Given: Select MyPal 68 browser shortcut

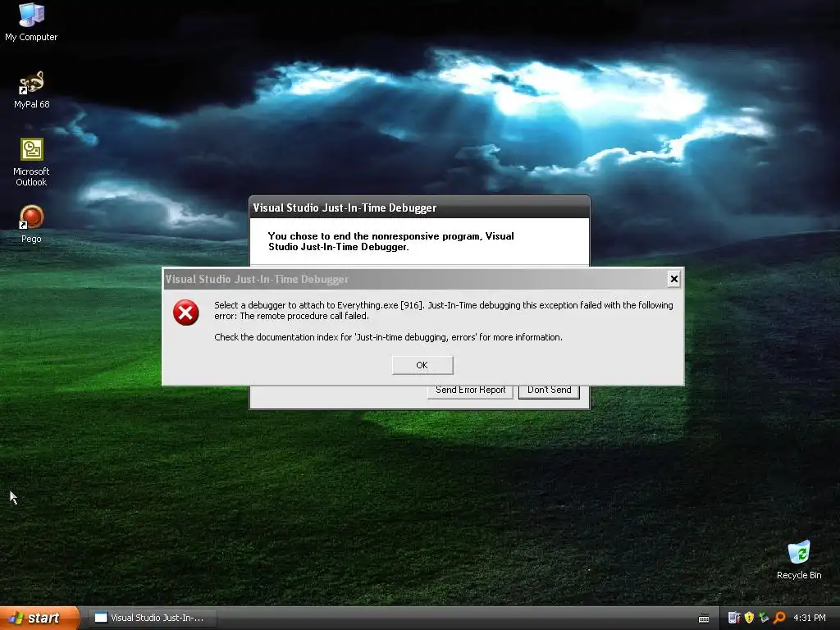Looking at the screenshot, I should click(x=31, y=90).
